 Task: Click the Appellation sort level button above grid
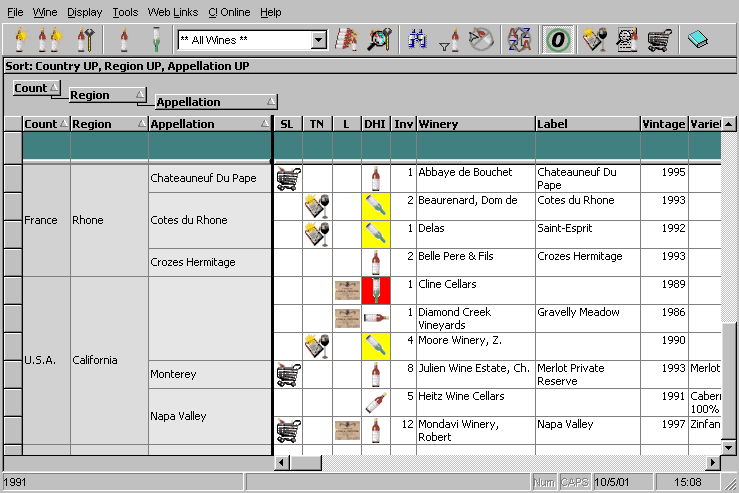216,102
